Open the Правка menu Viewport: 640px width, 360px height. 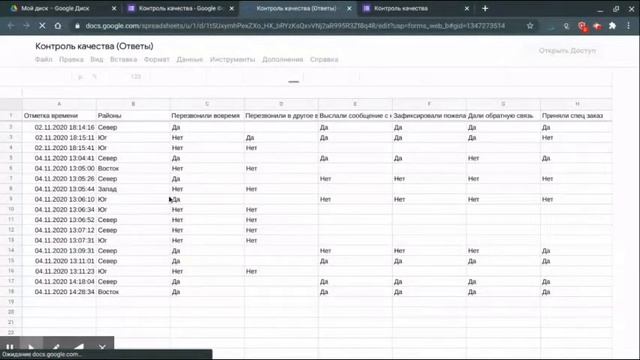(71, 60)
